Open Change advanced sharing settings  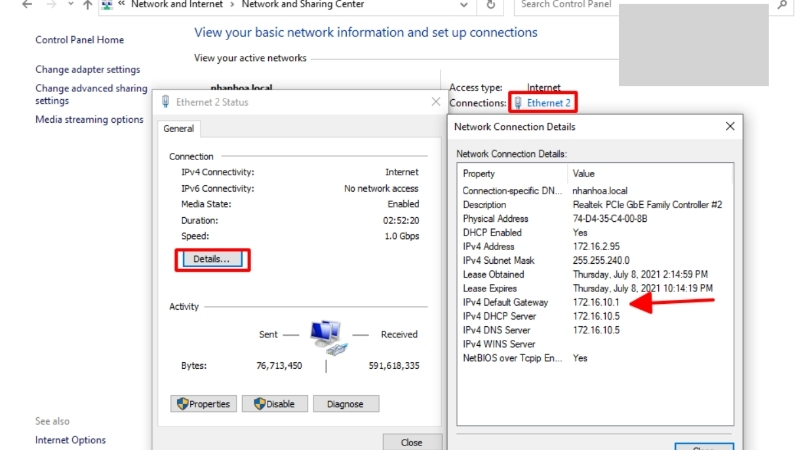[91, 94]
